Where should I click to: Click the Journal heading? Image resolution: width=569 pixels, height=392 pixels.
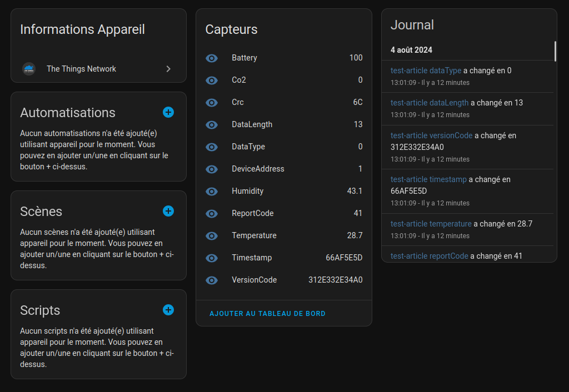(412, 25)
